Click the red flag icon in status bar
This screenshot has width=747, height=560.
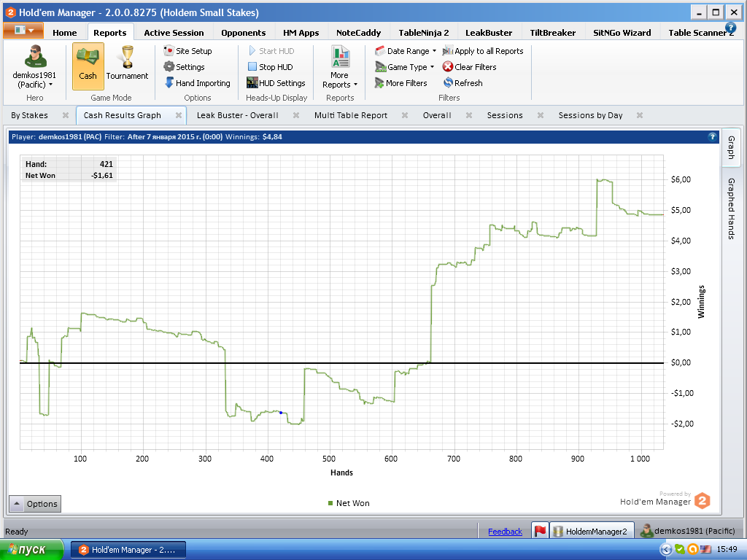point(540,531)
